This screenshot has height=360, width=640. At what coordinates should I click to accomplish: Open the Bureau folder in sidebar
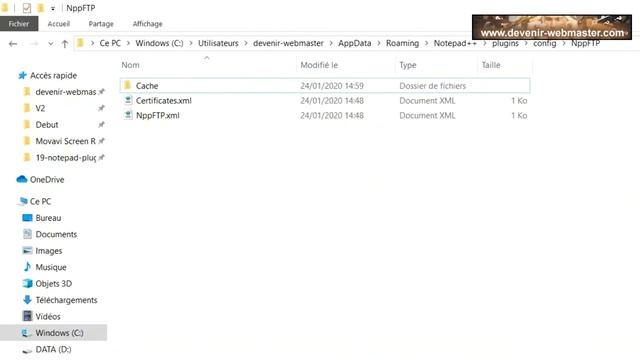coord(48,218)
